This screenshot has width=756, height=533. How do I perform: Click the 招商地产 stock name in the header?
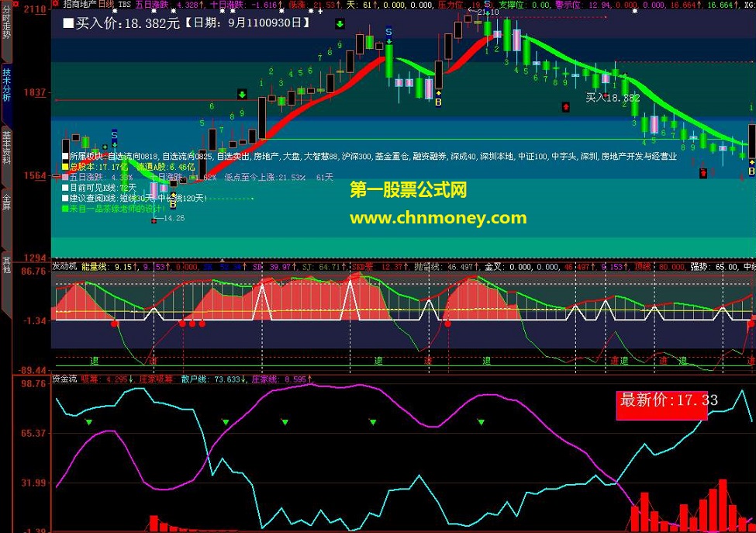(80, 5)
